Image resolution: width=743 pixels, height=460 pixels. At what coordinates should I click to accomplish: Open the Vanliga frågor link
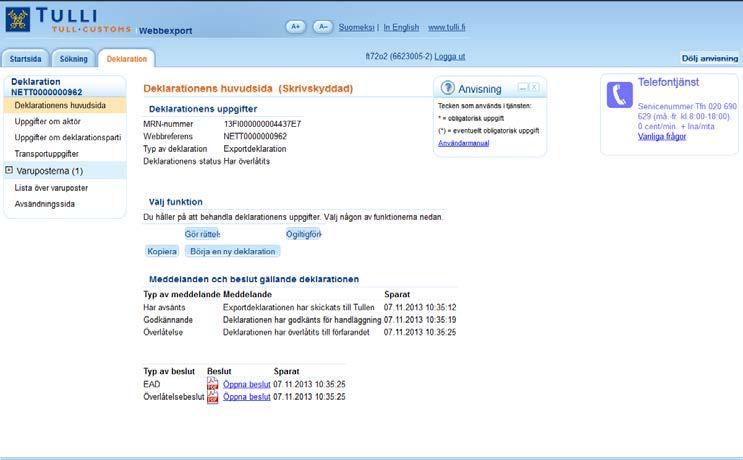point(661,136)
